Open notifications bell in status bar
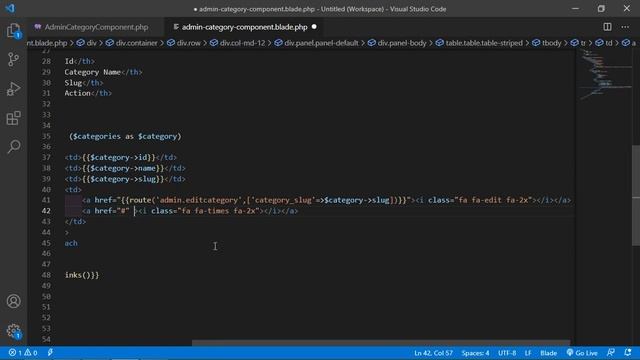 (x=628, y=353)
